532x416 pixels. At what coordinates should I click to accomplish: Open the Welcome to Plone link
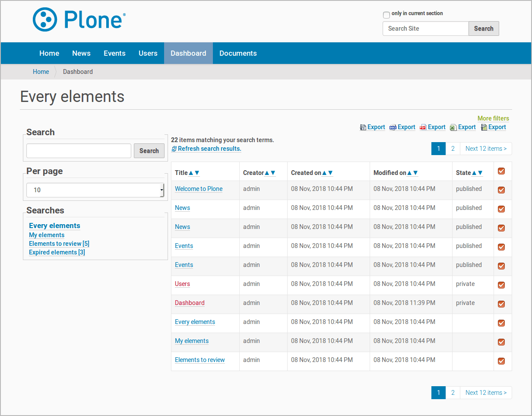tap(199, 189)
